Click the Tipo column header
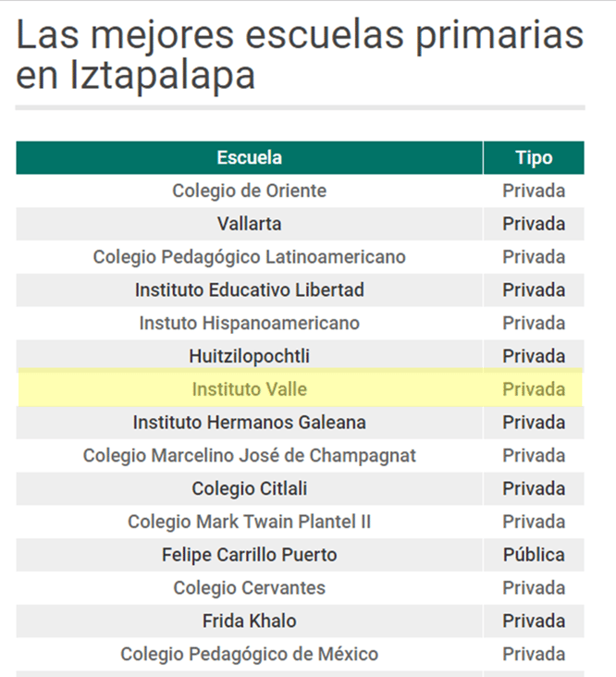 click(534, 157)
